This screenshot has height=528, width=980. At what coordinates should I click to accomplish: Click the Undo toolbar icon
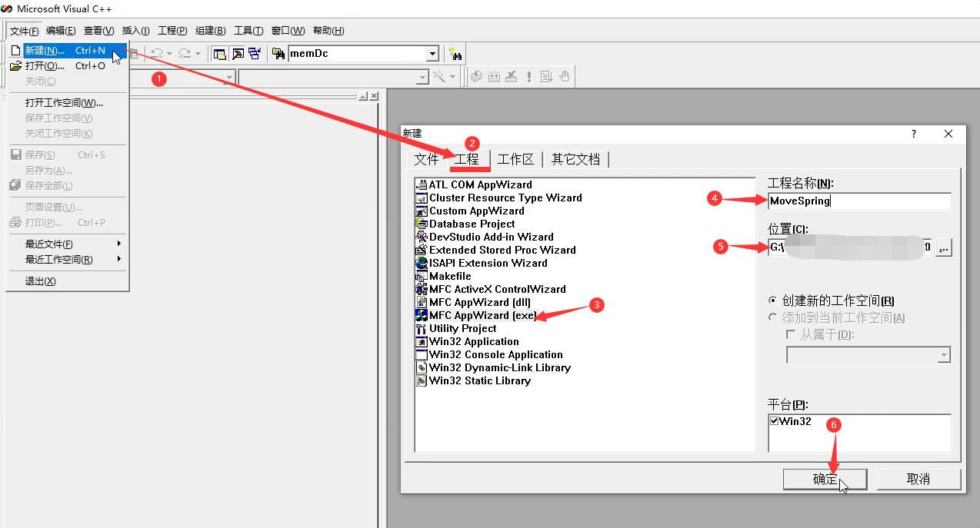coord(157,54)
